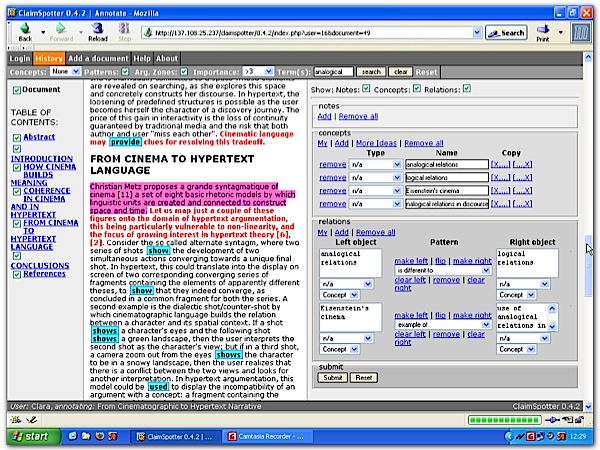Screen dimensions: 600x450
Task: Remove the analogical relations concept
Action: pos(333,165)
